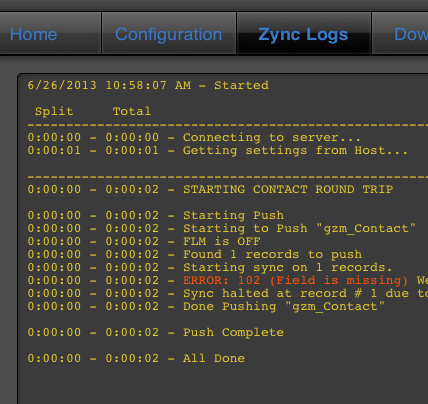The height and width of the screenshot is (404, 428).
Task: Click the 'Starting Push' log line
Action: click(x=156, y=215)
